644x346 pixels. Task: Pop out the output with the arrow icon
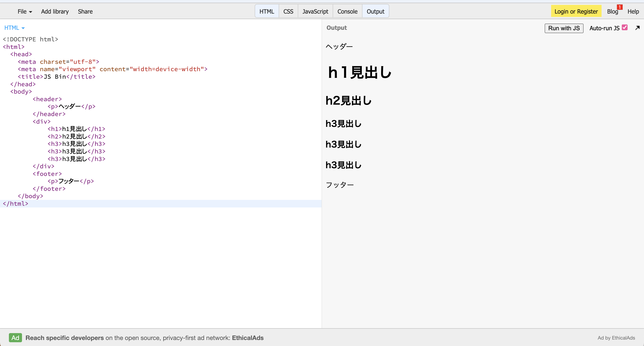pyautogui.click(x=637, y=28)
